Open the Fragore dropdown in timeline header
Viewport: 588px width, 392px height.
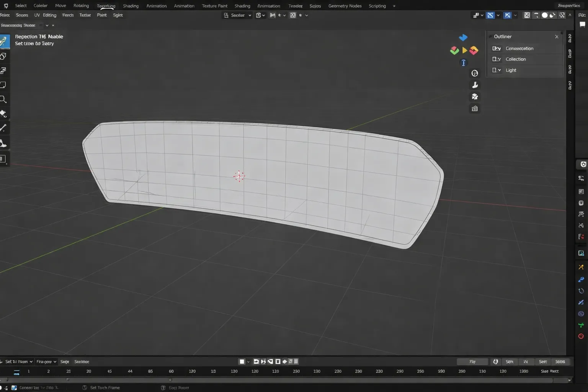click(46, 362)
